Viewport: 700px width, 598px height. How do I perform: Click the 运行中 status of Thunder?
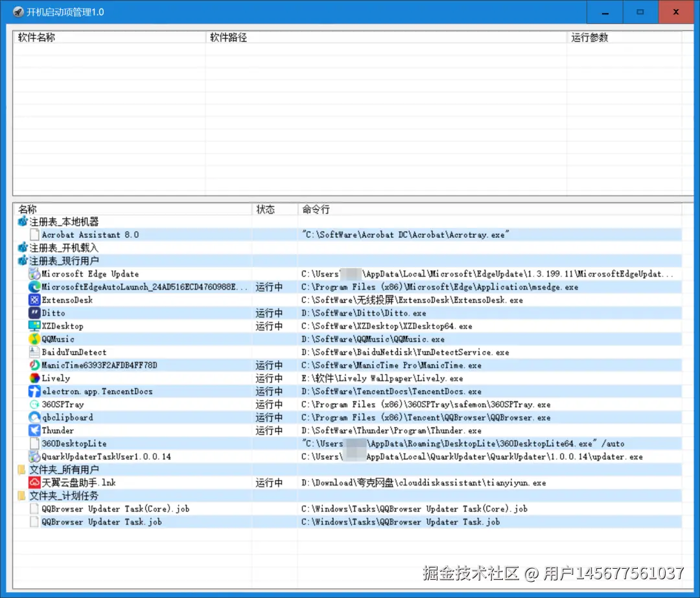coord(269,431)
